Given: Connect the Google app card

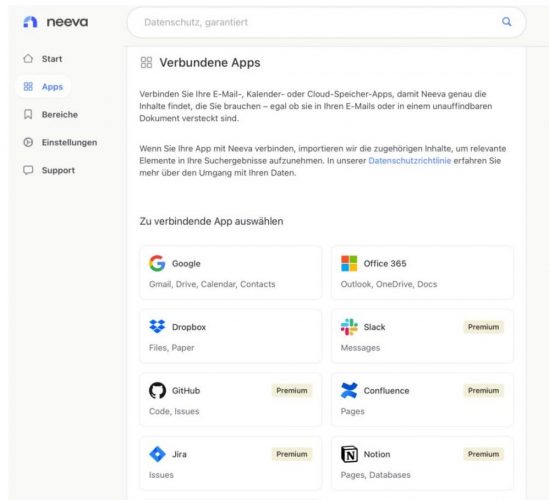Looking at the screenshot, I should 230,272.
